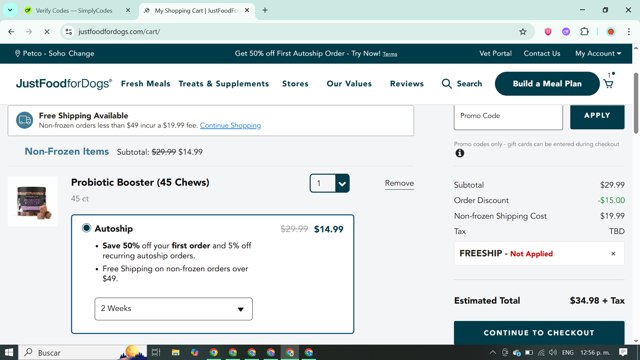Image resolution: width=640 pixels, height=360 pixels.
Task: Show hidden system tray icons
Action: [x=493, y=352]
